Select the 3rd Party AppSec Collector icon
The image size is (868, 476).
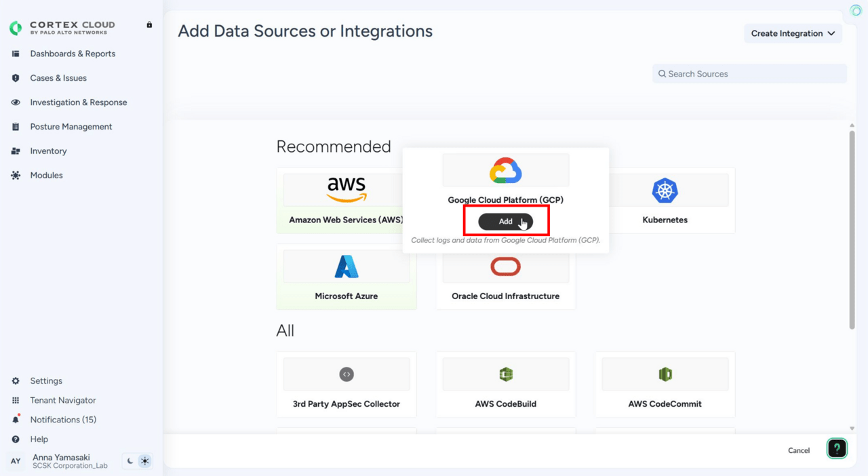click(x=347, y=374)
